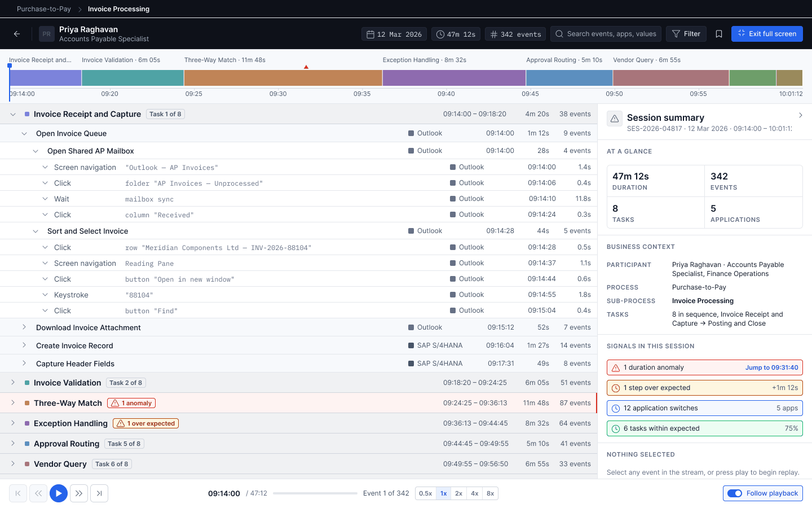Viewport: 812px width, 508px height.
Task: Focus the Search events, apps, values field
Action: [x=604, y=34]
